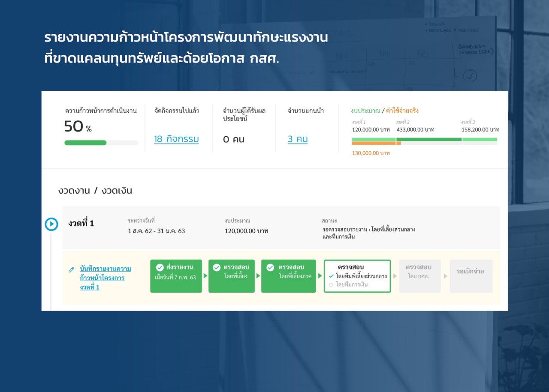The image size is (549, 392).
Task: Open the 18 กิจกรรม activities link
Action: (x=176, y=139)
